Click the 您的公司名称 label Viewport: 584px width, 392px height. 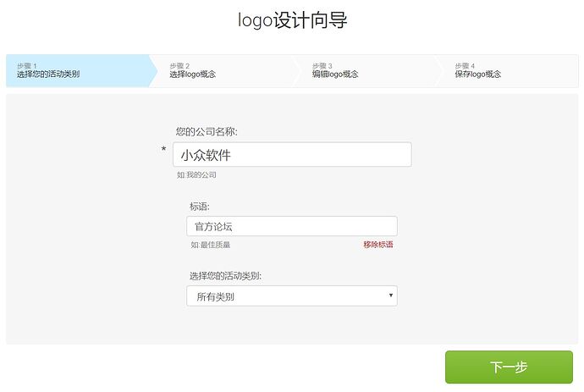coord(207,131)
